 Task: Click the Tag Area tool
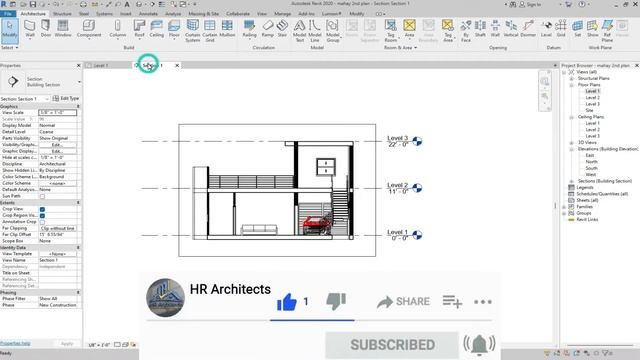(448, 31)
